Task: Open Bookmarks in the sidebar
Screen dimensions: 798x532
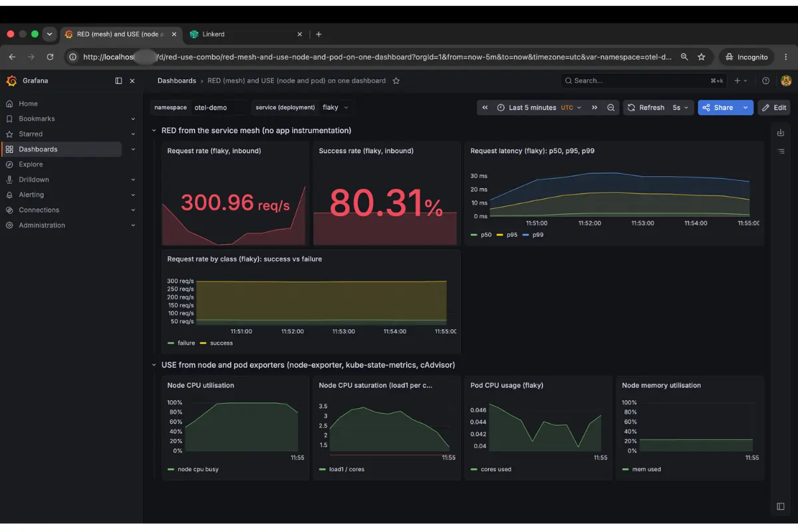Action: (37, 119)
